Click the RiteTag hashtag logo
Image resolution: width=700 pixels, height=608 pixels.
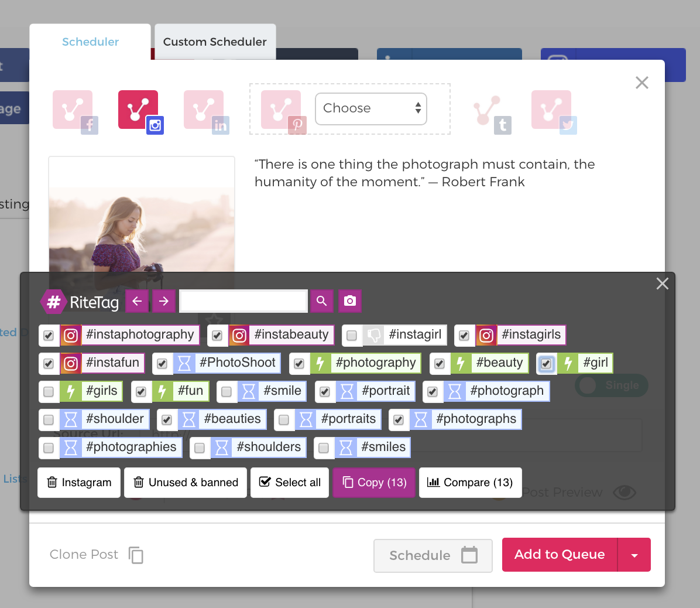click(x=53, y=302)
